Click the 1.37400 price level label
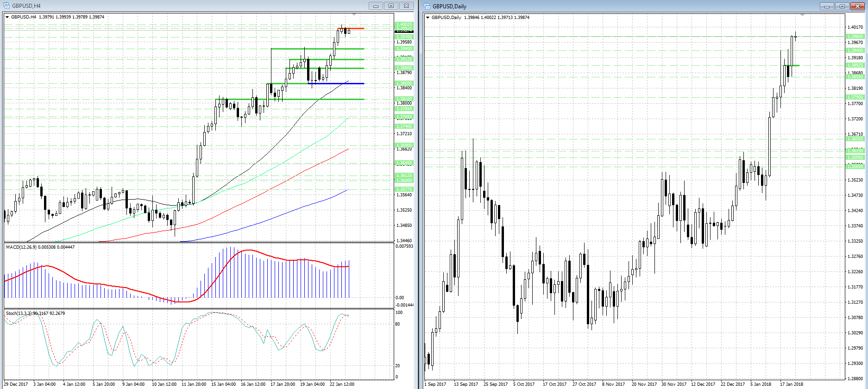Viewport: 868px width, 389px height. coord(404,126)
